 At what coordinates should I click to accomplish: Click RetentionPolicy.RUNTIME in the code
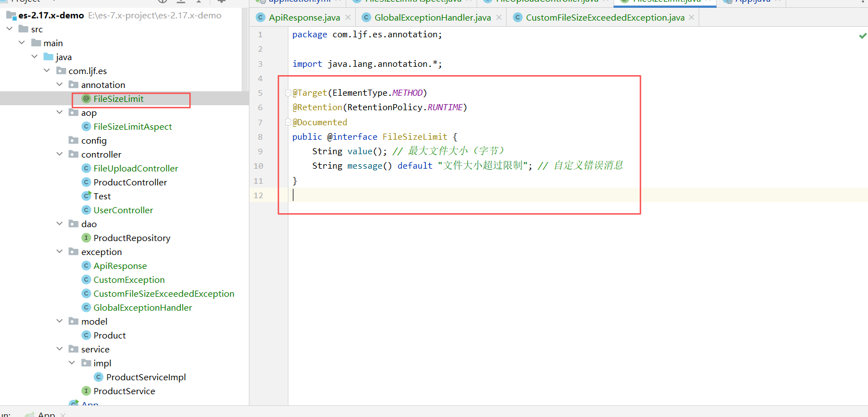tap(405, 107)
